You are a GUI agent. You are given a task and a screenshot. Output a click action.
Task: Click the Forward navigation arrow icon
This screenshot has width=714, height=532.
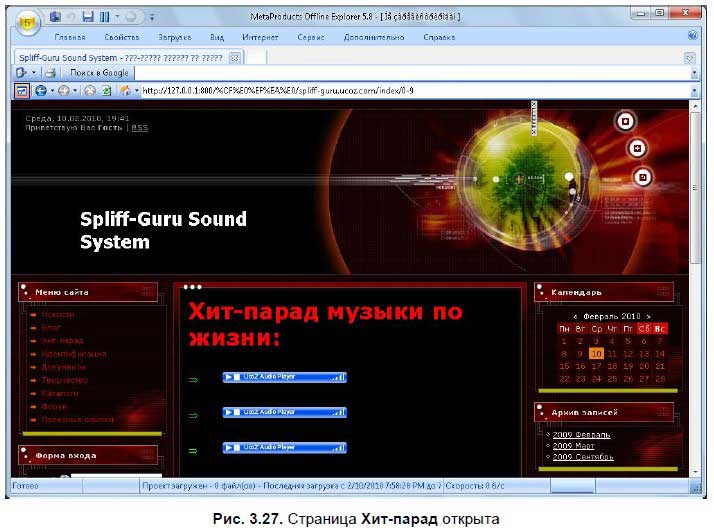pyautogui.click(x=64, y=90)
